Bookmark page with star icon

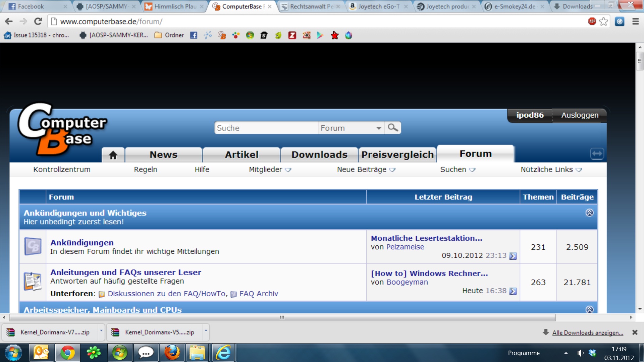tap(603, 21)
